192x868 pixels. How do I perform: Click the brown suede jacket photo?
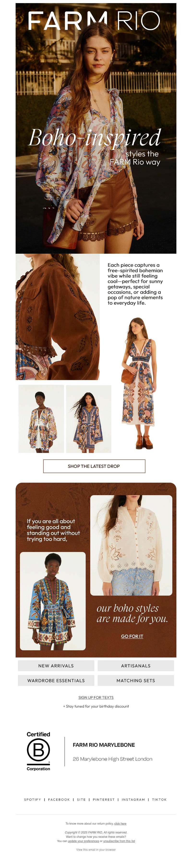tap(58, 317)
